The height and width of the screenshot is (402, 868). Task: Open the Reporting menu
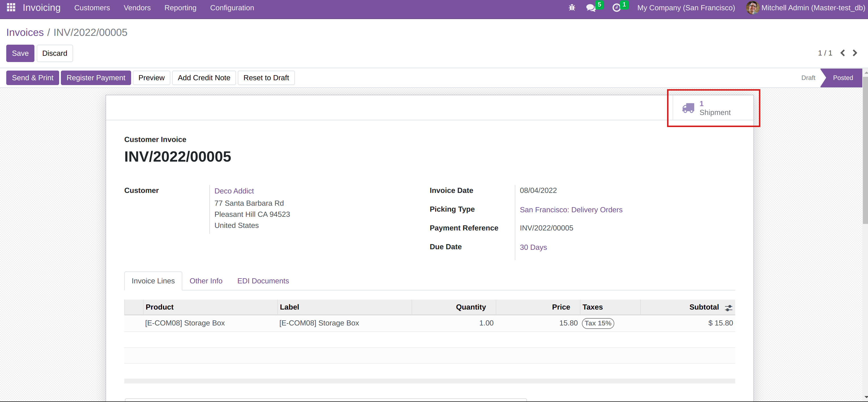coord(180,8)
